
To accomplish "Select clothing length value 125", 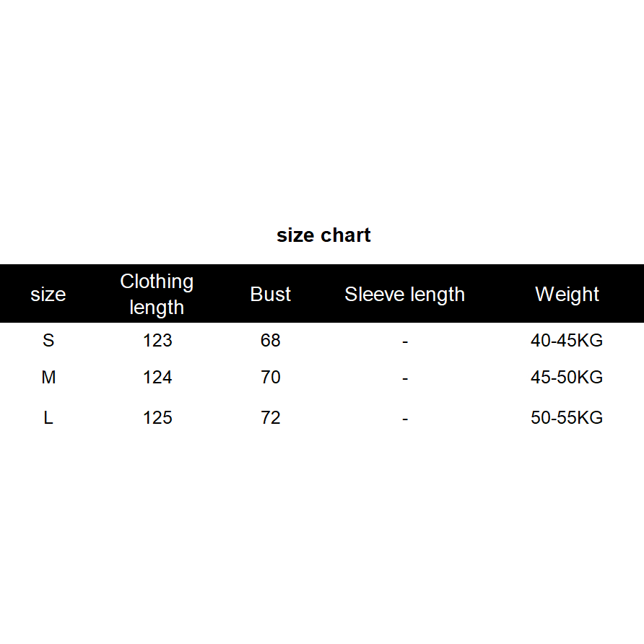I will [157, 418].
